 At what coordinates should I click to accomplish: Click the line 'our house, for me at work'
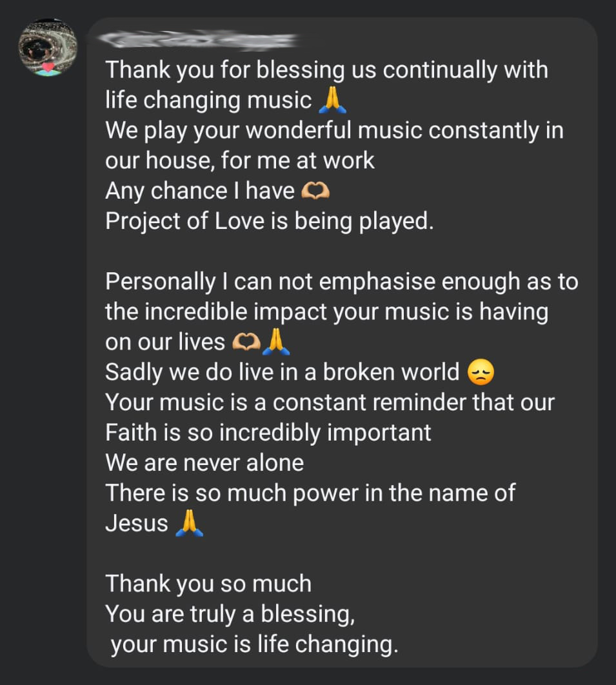tap(240, 161)
